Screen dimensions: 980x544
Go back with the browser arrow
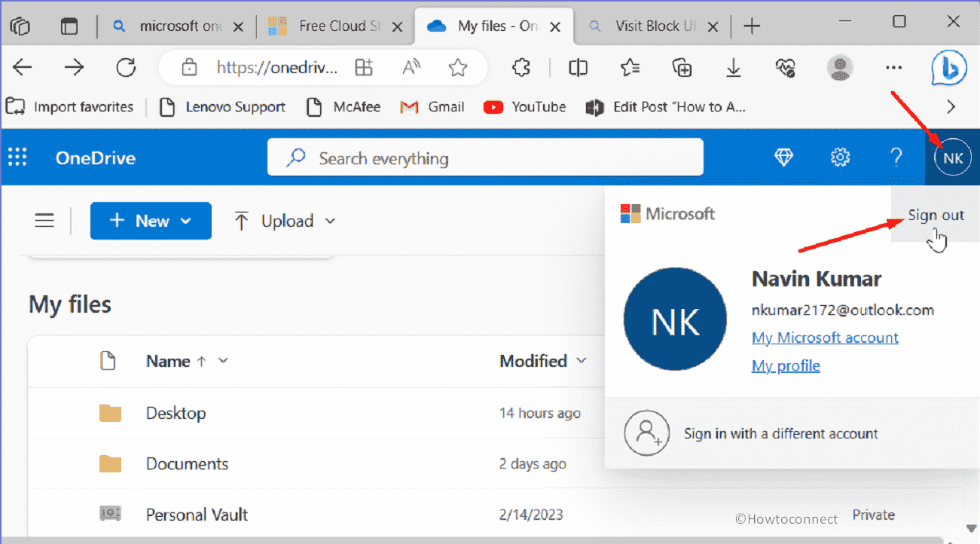pyautogui.click(x=23, y=68)
